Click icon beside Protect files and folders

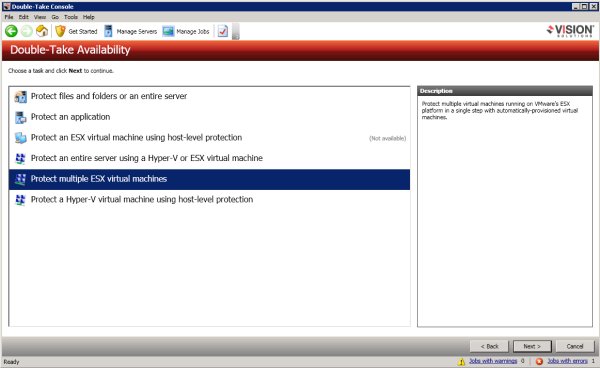(x=20, y=96)
